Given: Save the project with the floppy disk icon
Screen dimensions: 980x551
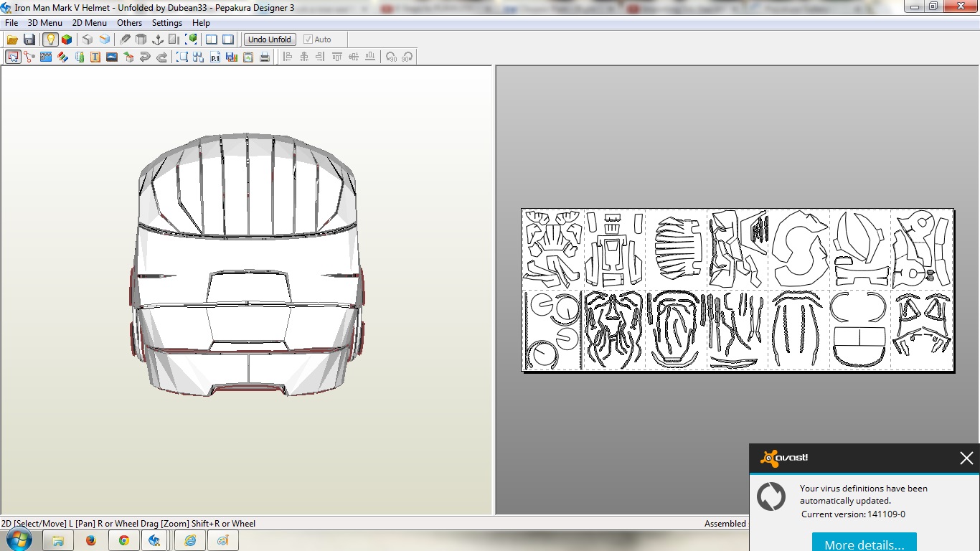Looking at the screenshot, I should pyautogui.click(x=29, y=39).
